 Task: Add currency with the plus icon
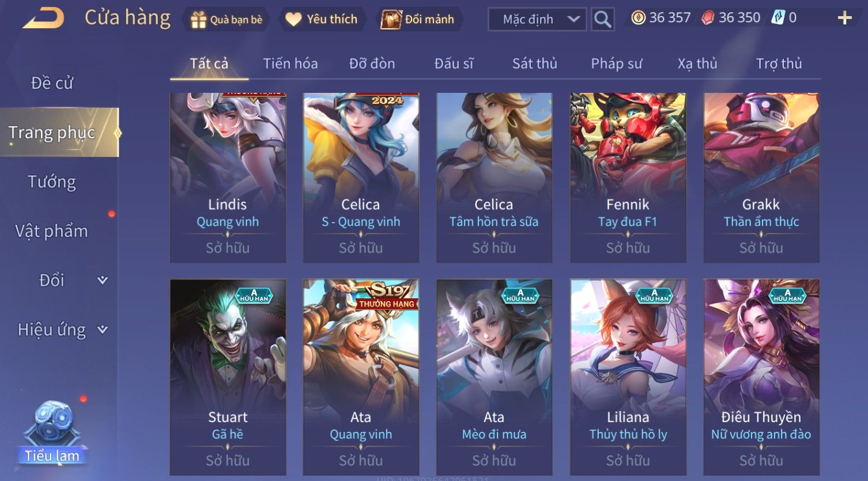(x=844, y=18)
